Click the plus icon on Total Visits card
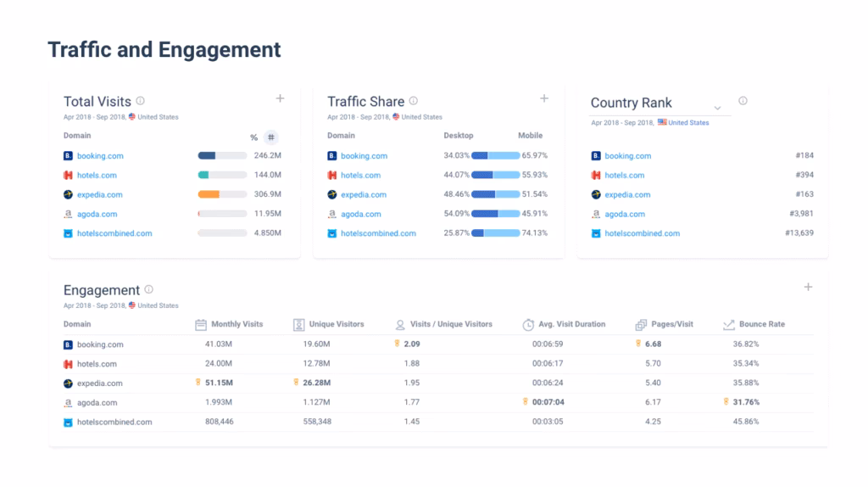Image resolution: width=868 pixels, height=487 pixels. (280, 98)
